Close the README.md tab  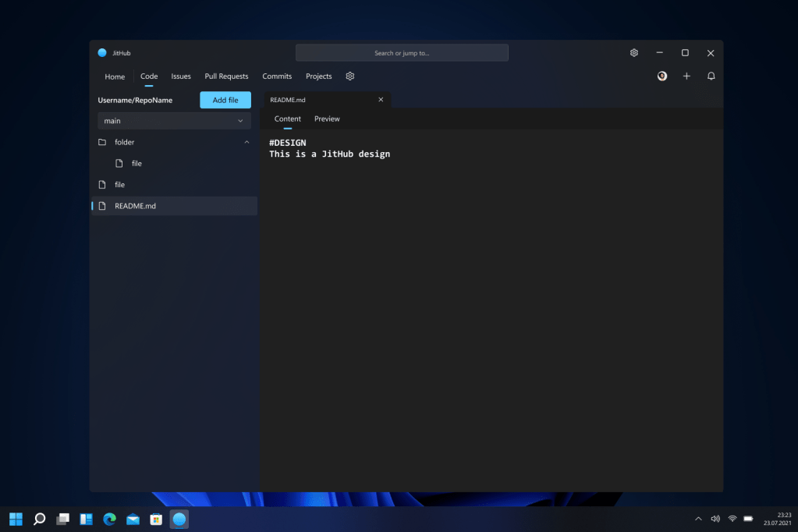(x=381, y=100)
